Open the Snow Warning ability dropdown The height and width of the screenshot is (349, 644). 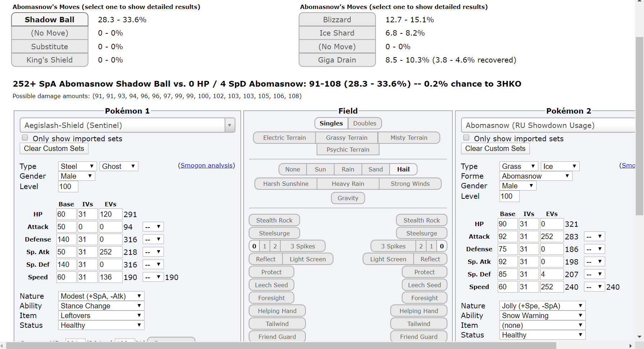click(x=542, y=315)
